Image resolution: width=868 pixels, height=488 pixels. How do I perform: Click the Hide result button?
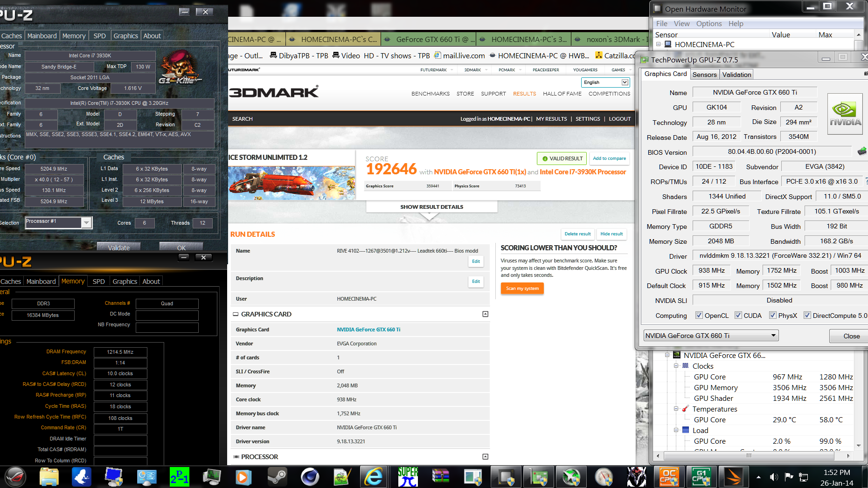[611, 234]
